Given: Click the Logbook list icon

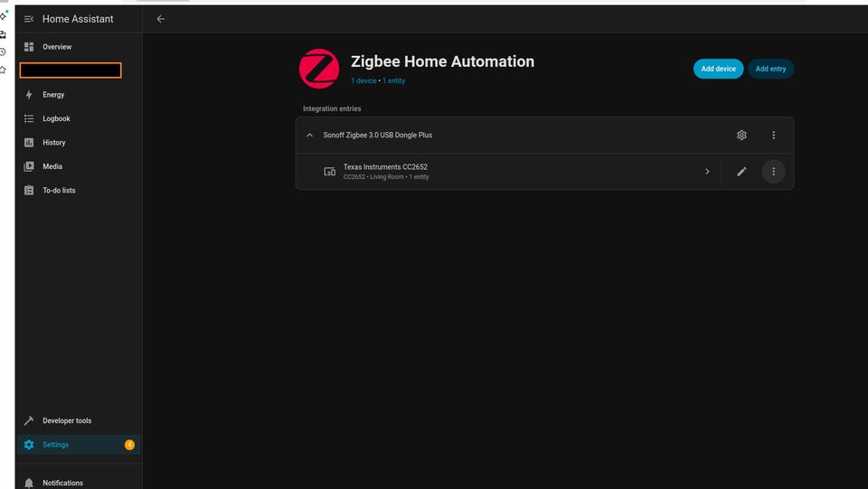Looking at the screenshot, I should coord(29,118).
